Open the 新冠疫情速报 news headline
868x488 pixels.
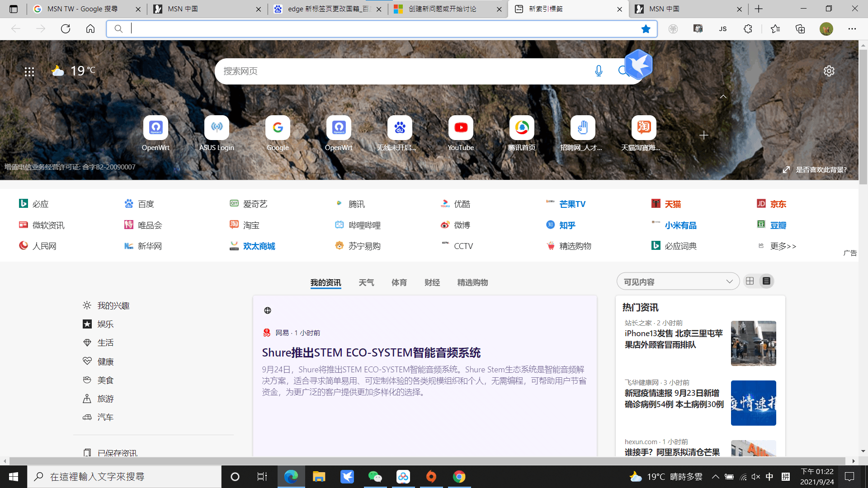(x=674, y=399)
